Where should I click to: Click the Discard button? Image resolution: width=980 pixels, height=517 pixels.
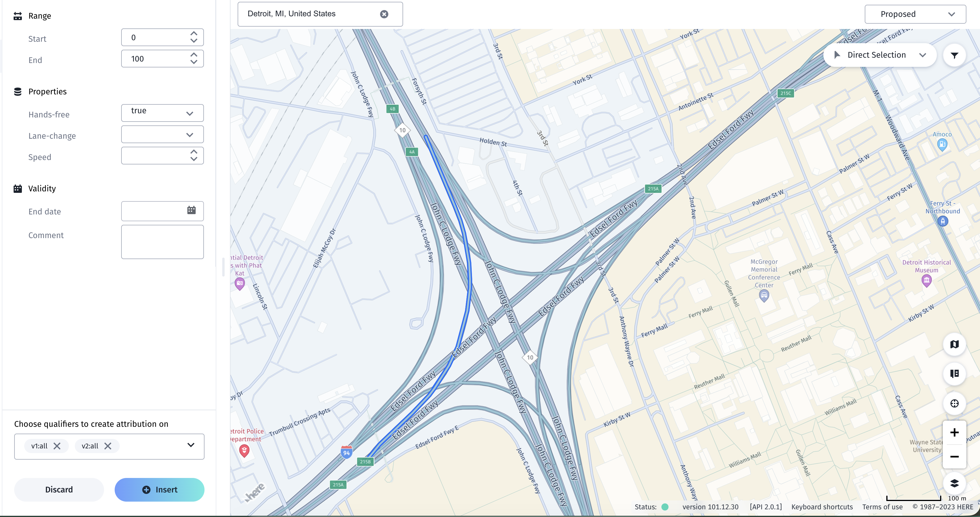point(59,489)
